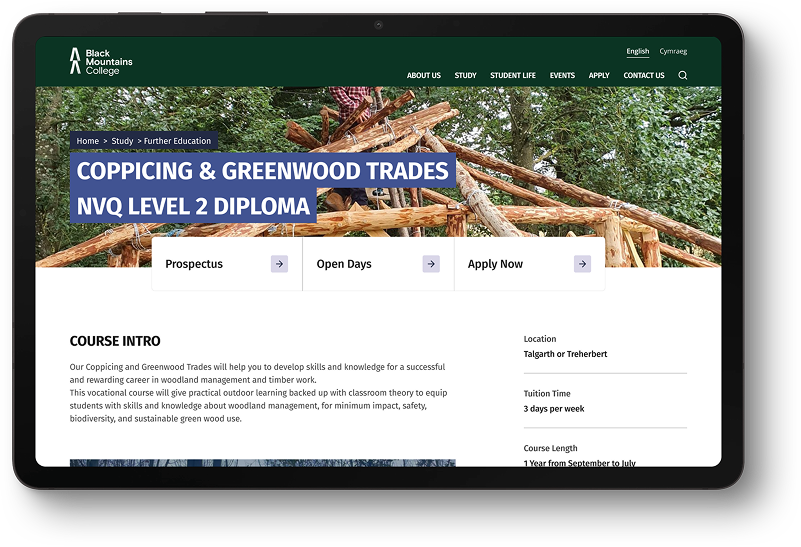Switch language to Cymraeg
Image resolution: width=801 pixels, height=547 pixels.
673,51
